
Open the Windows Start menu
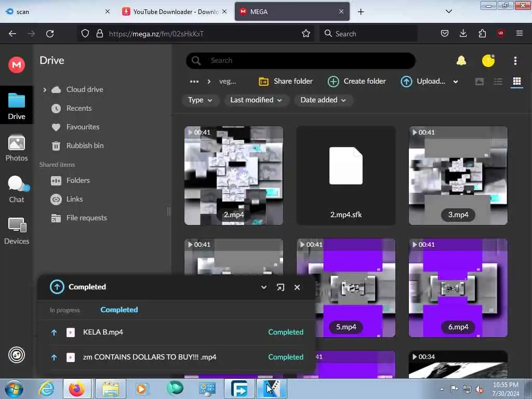(14, 389)
